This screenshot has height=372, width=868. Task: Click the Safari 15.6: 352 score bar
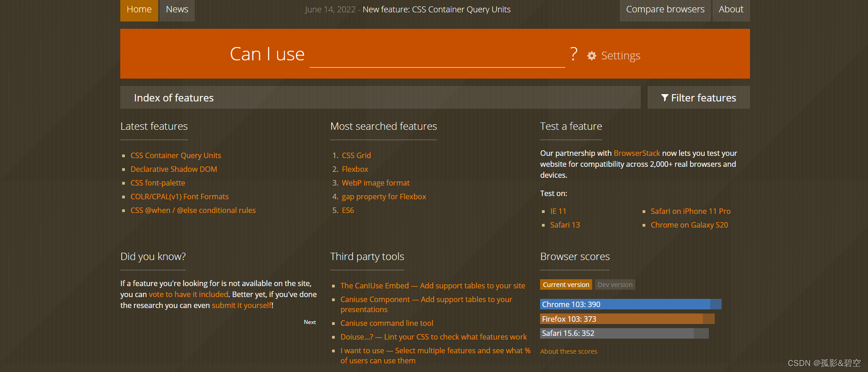tap(624, 333)
